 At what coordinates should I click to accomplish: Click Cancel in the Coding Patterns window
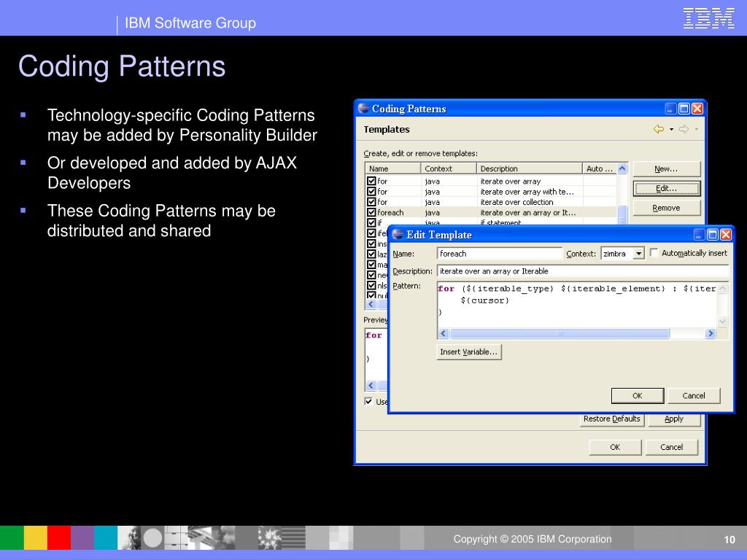pos(672,447)
